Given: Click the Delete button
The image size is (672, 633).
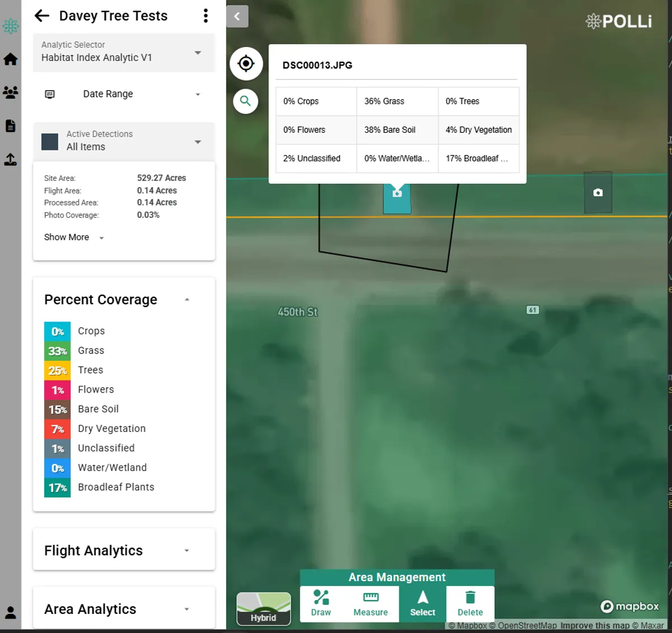Looking at the screenshot, I should click(470, 603).
